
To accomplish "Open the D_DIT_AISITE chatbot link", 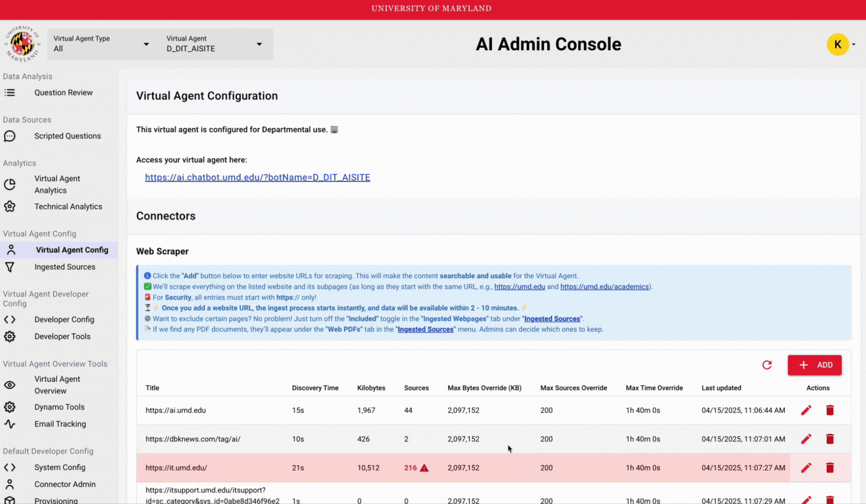I will pyautogui.click(x=258, y=177).
